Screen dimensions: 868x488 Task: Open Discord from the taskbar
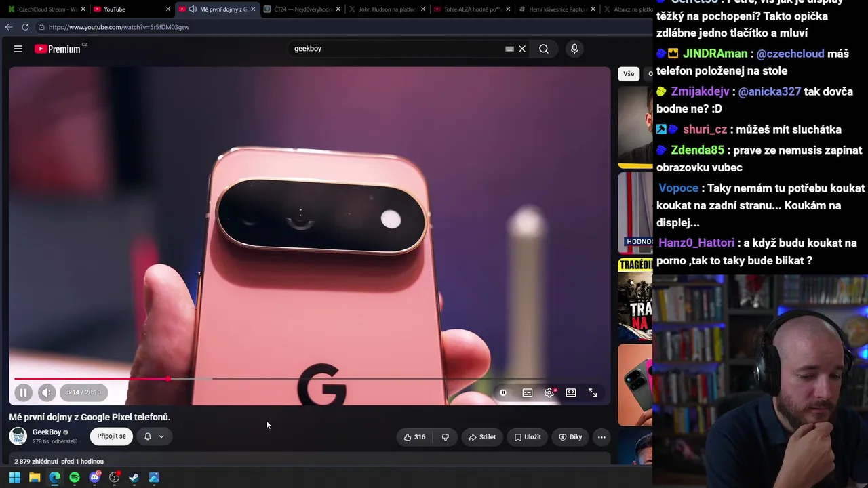(x=94, y=477)
